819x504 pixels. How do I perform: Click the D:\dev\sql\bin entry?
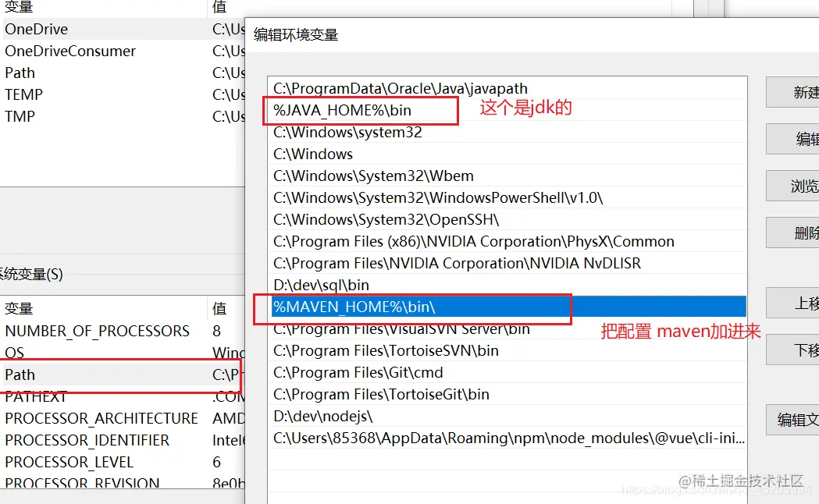click(507, 286)
